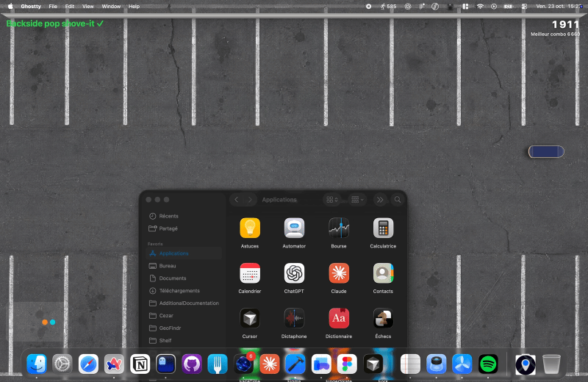Open the Astuces app in Finder
The height and width of the screenshot is (382, 588).
pos(250,228)
